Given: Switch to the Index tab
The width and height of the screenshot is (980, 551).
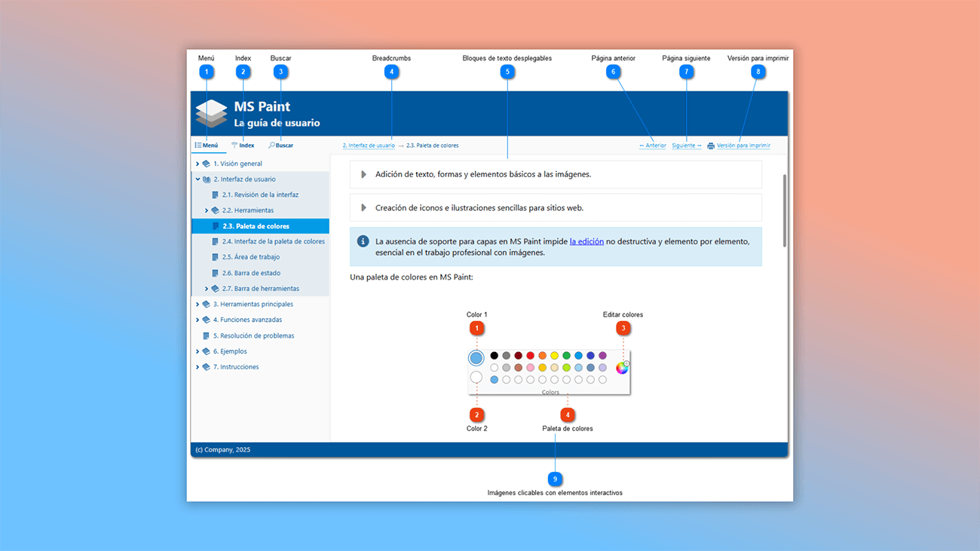Looking at the screenshot, I should [x=243, y=145].
